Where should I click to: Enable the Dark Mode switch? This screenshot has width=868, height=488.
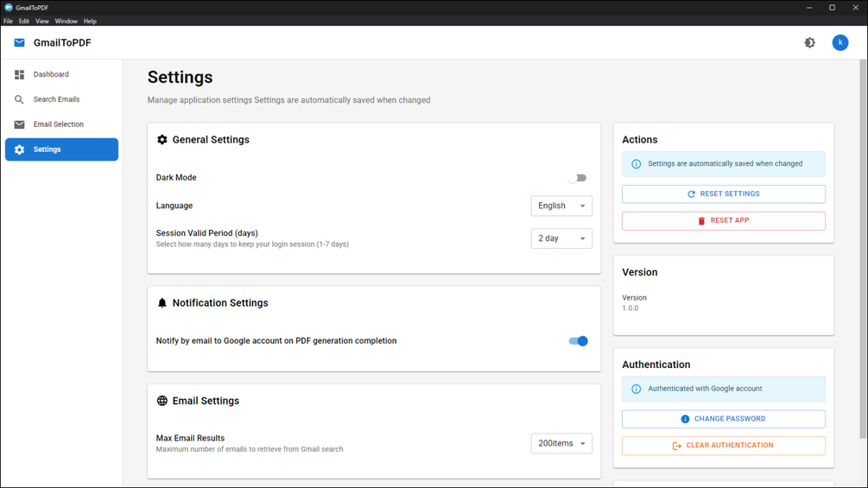pos(577,178)
